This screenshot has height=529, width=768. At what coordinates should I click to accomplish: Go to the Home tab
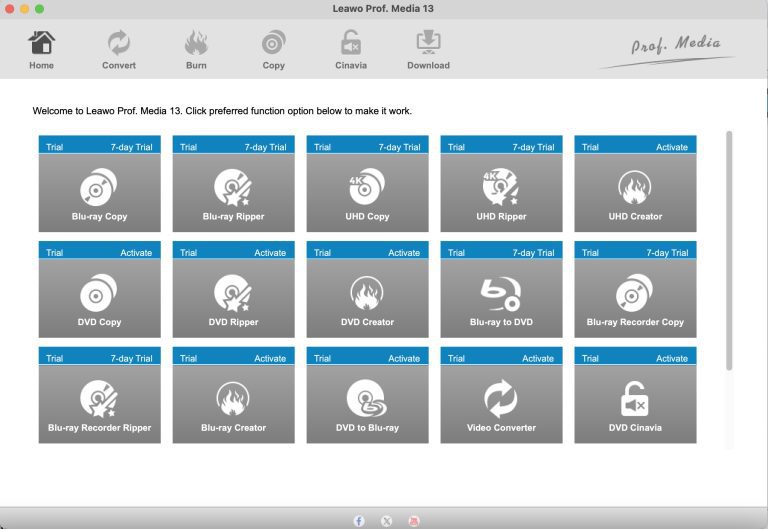tap(41, 50)
